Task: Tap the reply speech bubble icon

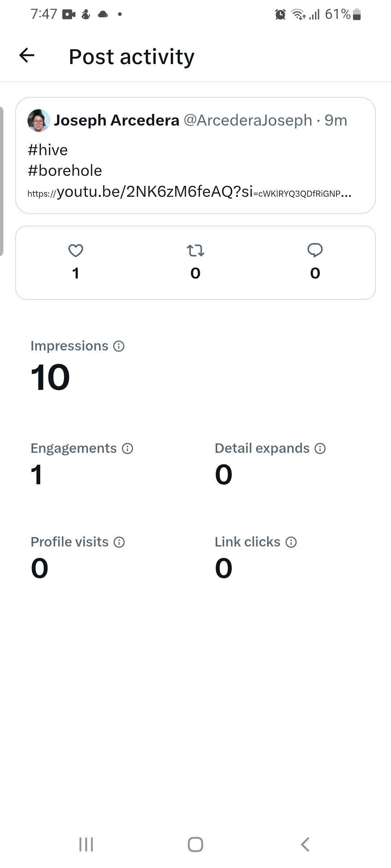Action: click(315, 250)
